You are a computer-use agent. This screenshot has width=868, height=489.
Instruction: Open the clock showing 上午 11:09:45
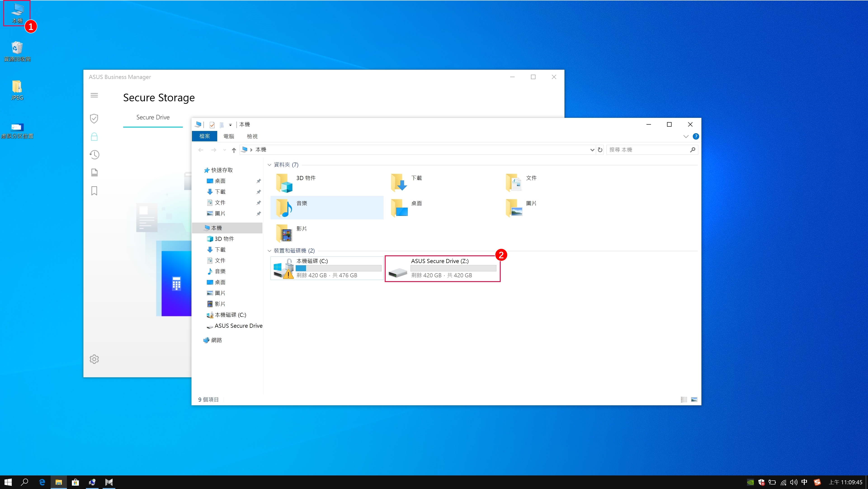[845, 482]
